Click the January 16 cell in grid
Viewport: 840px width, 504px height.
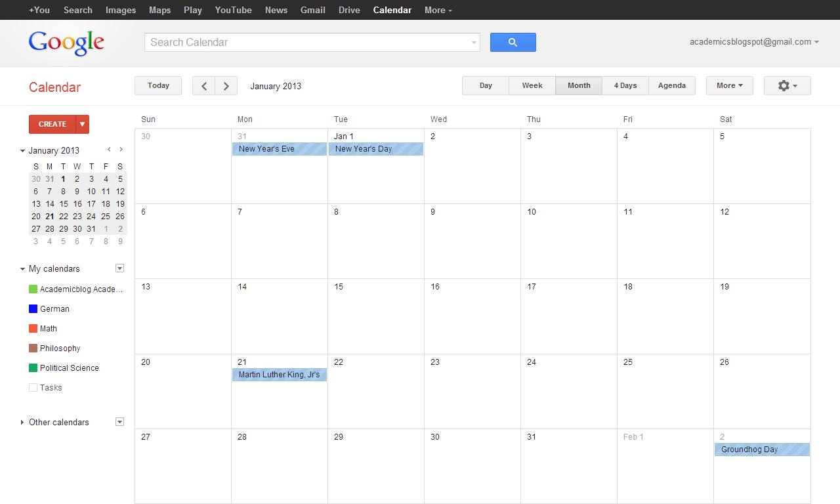click(472, 316)
